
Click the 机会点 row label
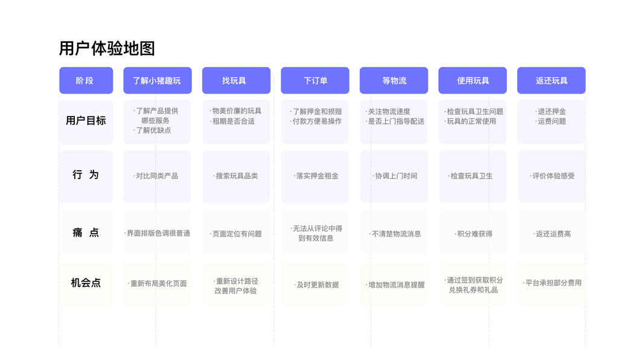tap(86, 283)
